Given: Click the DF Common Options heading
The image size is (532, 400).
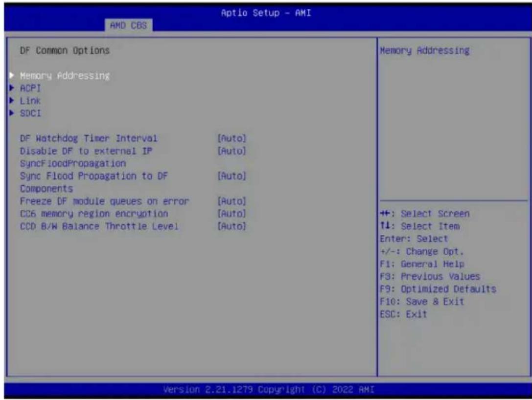Looking at the screenshot, I should coord(65,50).
